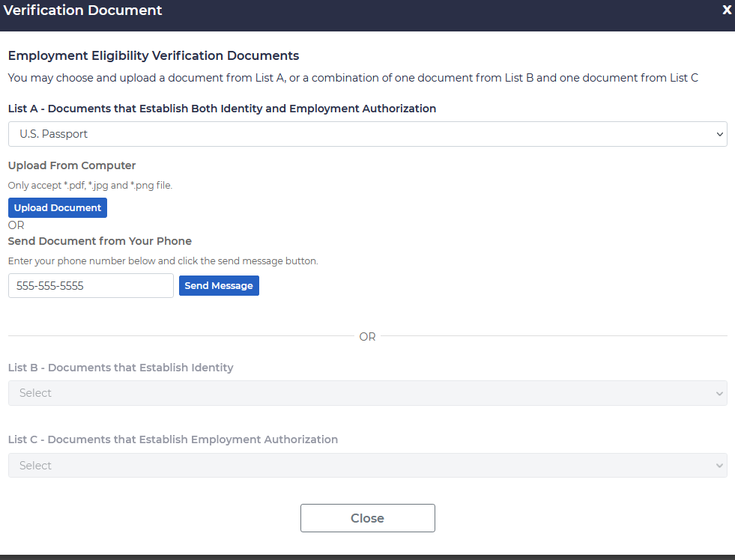
Task: Click the Send Message button
Action: [219, 286]
